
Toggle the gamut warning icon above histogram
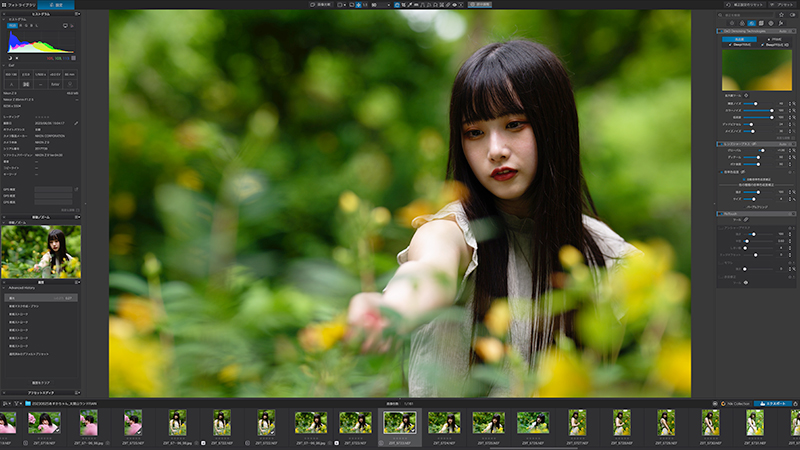click(x=71, y=26)
